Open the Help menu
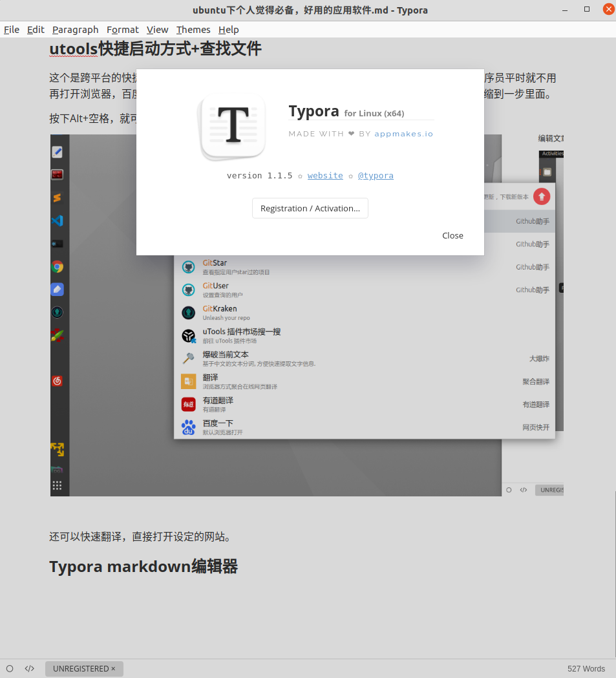Image resolution: width=616 pixels, height=678 pixels. 229,29
